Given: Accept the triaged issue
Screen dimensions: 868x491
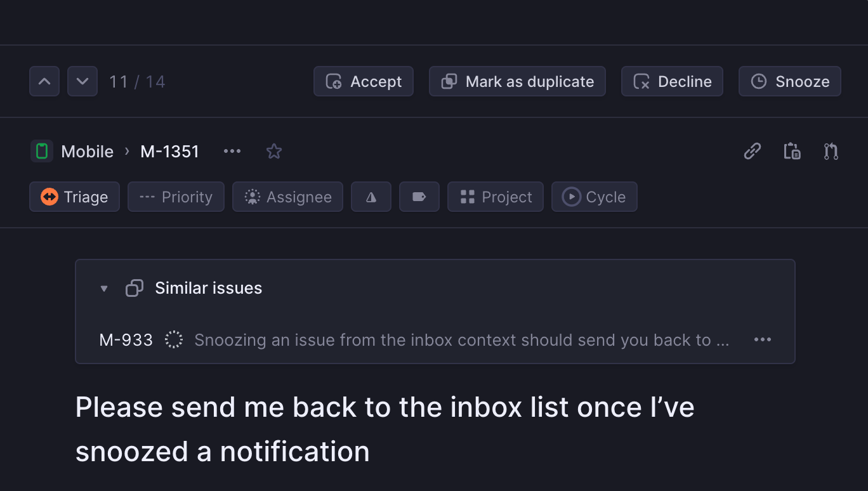Looking at the screenshot, I should tap(363, 81).
